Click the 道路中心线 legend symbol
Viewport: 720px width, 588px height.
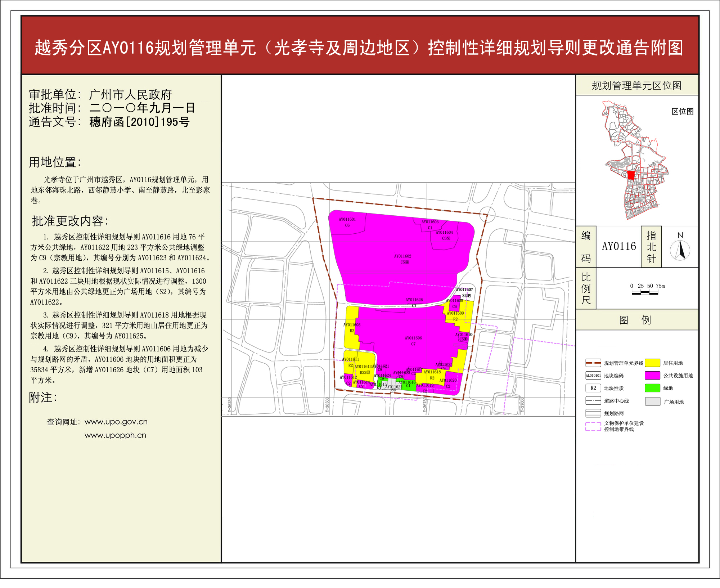tap(593, 401)
